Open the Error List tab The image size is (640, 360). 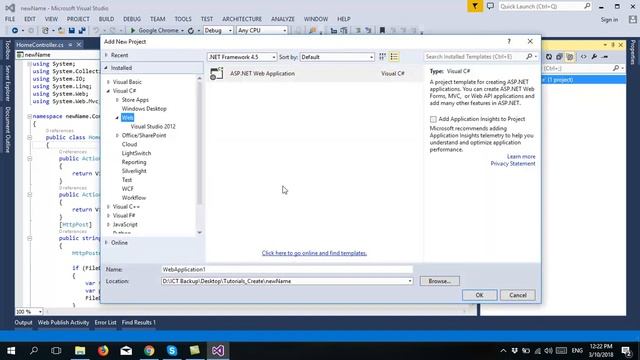(105, 322)
